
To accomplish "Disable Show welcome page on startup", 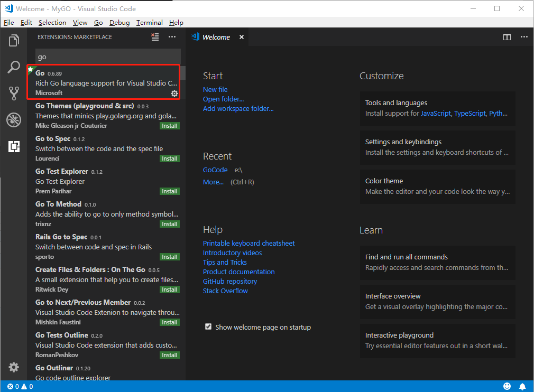I will tap(208, 326).
